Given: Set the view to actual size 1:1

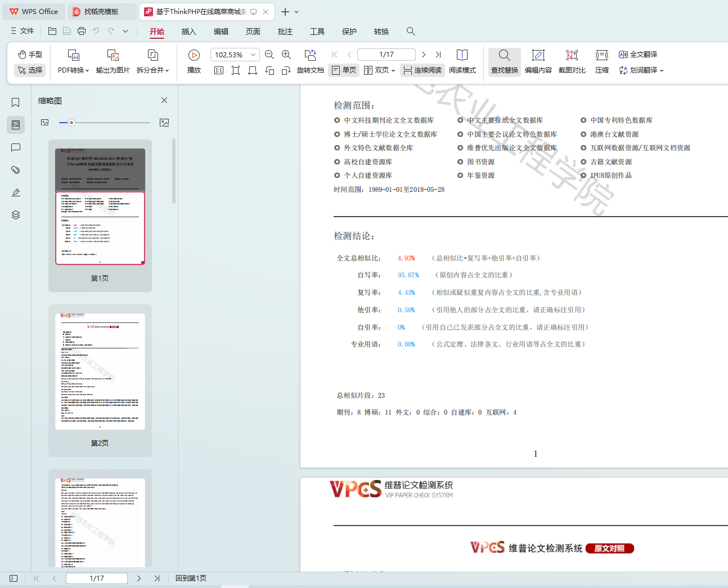Looking at the screenshot, I should click(x=219, y=70).
